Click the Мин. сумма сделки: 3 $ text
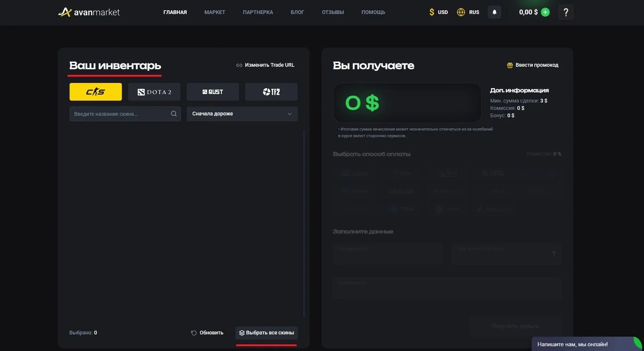This screenshot has width=644, height=351. [519, 101]
